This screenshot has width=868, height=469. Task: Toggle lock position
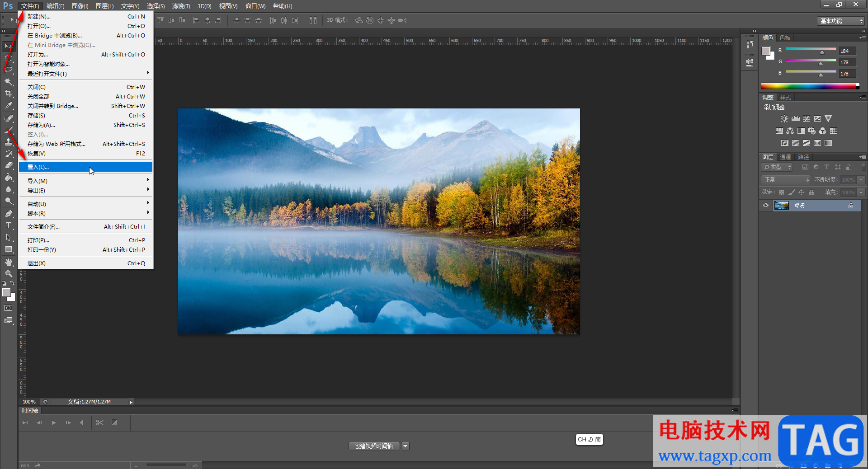pos(802,192)
